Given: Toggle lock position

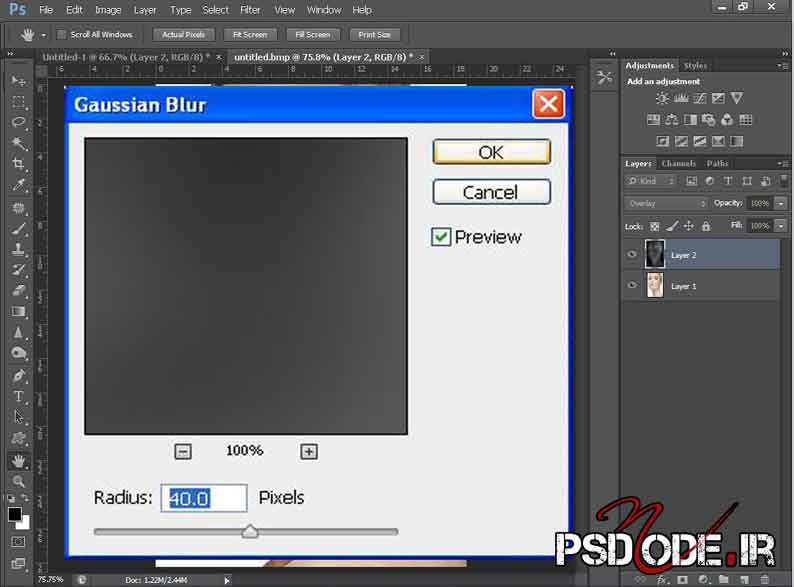Looking at the screenshot, I should [x=689, y=226].
